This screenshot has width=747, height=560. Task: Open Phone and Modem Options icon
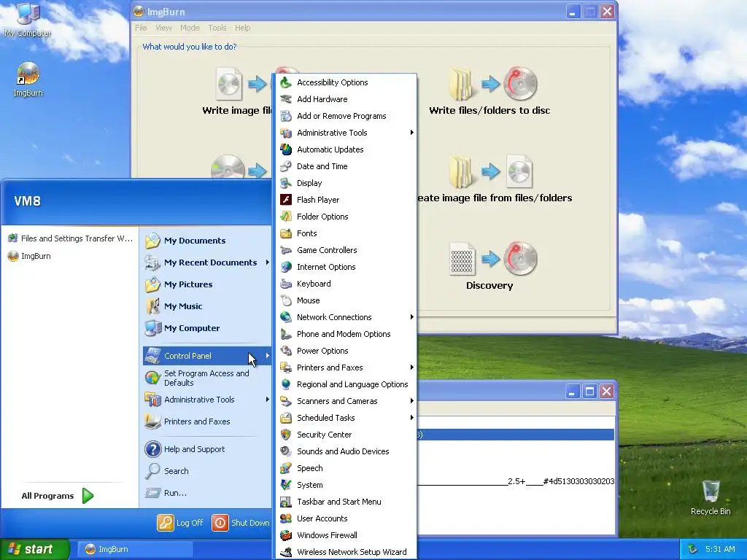tap(286, 334)
